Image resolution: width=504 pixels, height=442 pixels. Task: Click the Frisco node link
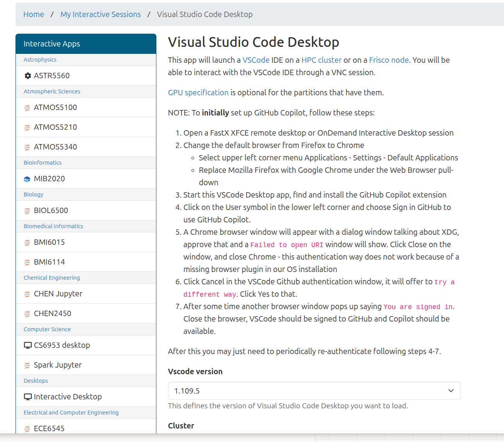pos(389,60)
